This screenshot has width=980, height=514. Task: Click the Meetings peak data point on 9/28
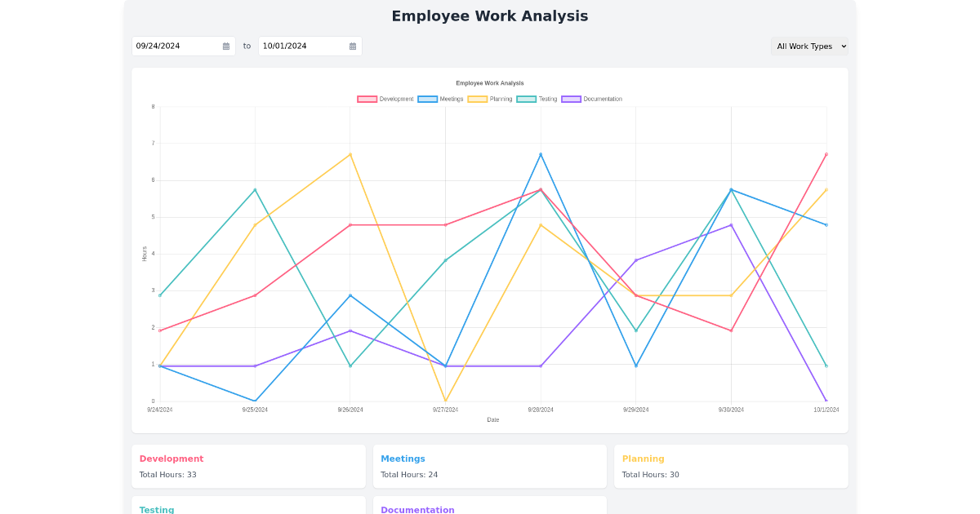pos(540,153)
